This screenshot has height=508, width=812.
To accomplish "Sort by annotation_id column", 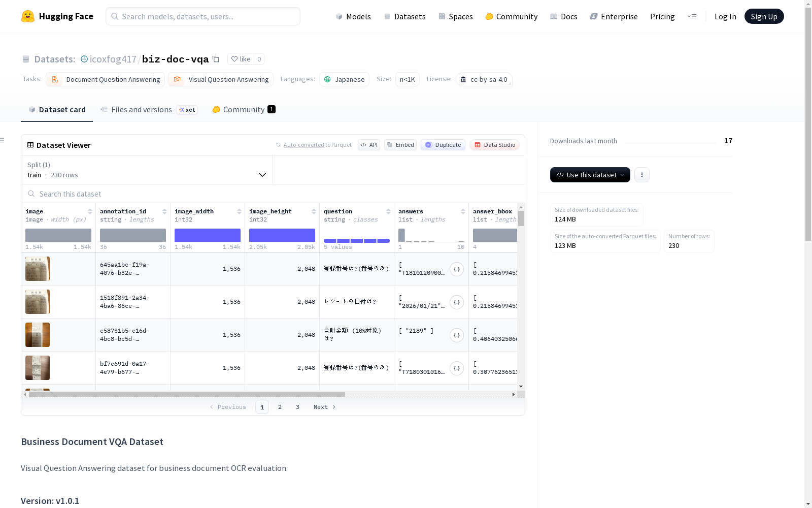I will pyautogui.click(x=164, y=211).
